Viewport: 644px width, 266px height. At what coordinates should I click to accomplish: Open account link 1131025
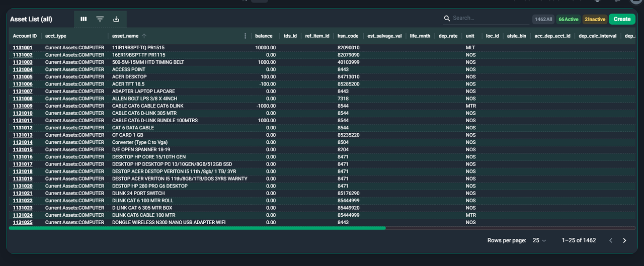[x=23, y=222]
